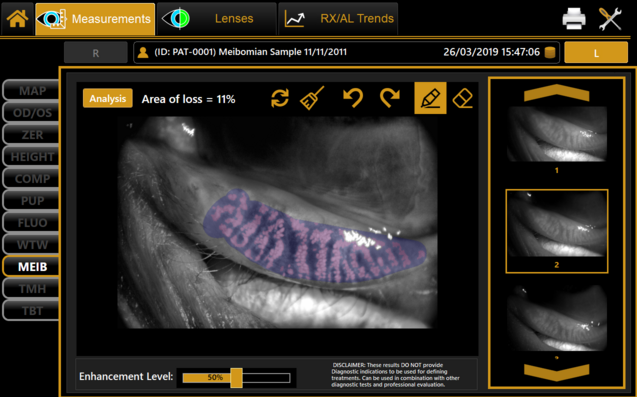
Task: Open the WTW side tab
Action: (x=32, y=244)
